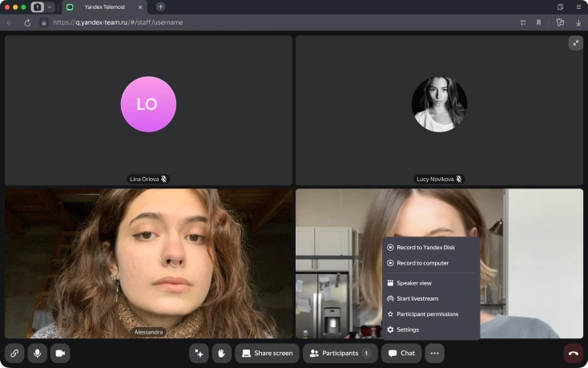Select Record to Yandex Disk

[x=431, y=247]
